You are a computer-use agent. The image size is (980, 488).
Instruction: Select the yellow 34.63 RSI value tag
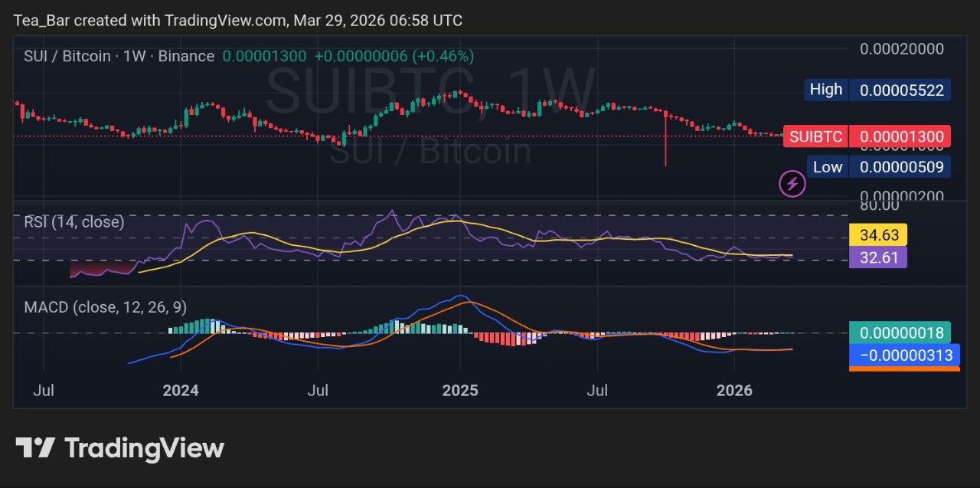pos(878,234)
